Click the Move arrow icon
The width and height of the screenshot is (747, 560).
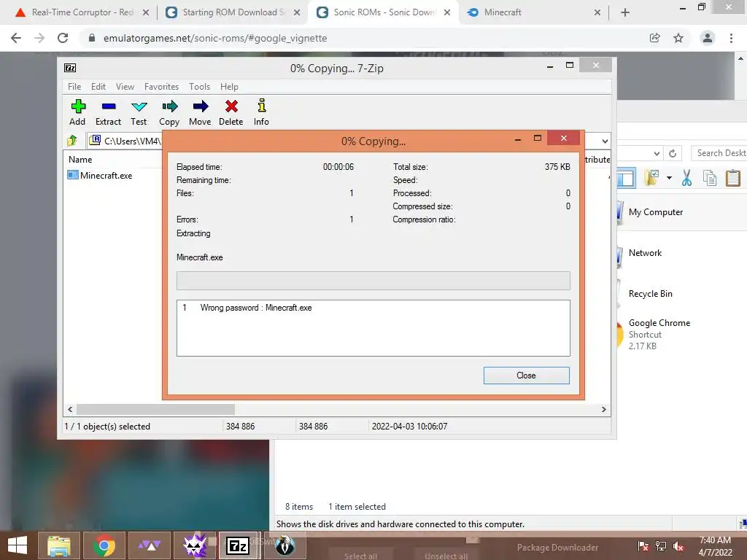tap(201, 106)
